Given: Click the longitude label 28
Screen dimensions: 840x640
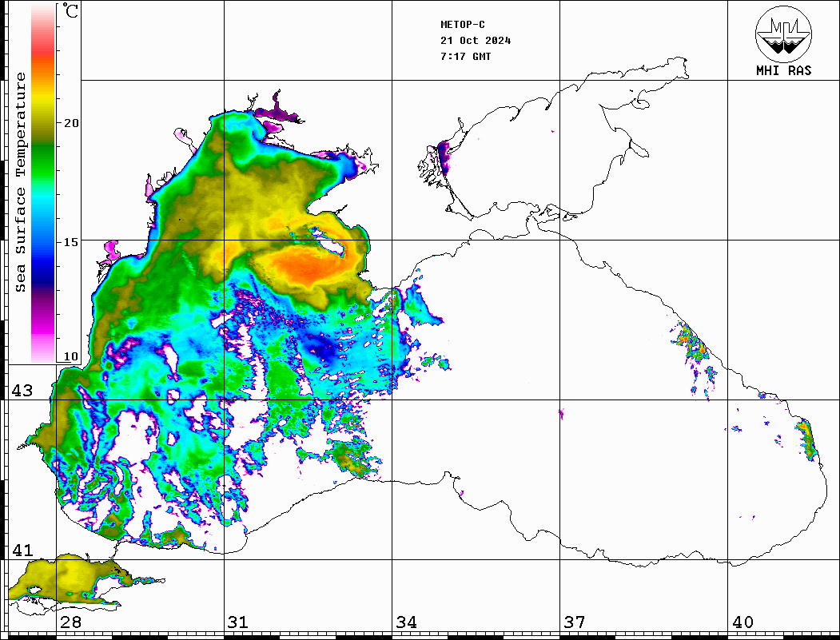Looking at the screenshot, I should [70, 622].
